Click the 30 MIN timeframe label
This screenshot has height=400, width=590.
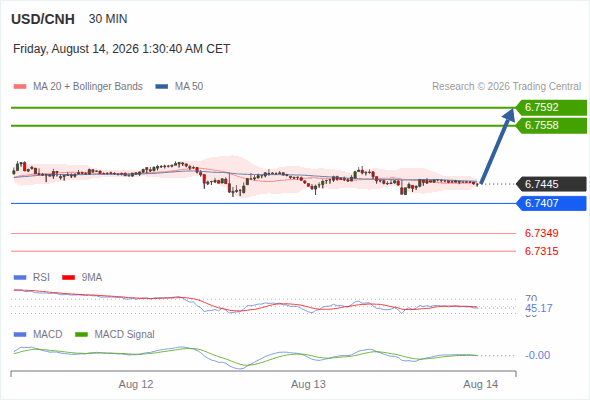108,19
